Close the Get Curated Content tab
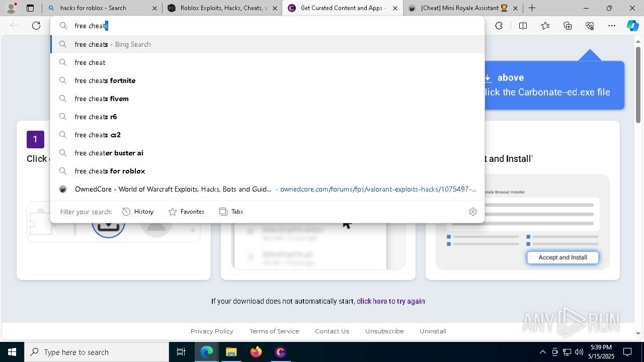Screen dimensions: 644x362 395,8
